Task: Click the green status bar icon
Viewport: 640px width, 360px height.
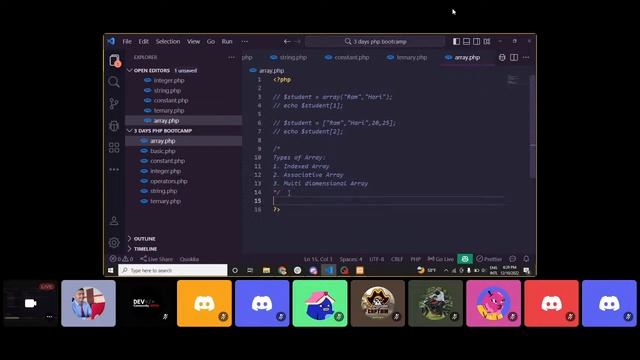Action: pos(465,259)
